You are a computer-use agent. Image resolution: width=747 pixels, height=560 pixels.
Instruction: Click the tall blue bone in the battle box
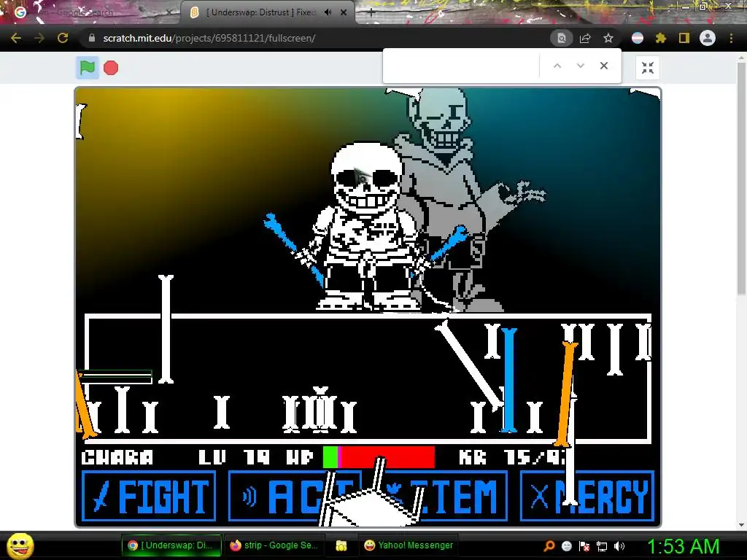pyautogui.click(x=508, y=379)
